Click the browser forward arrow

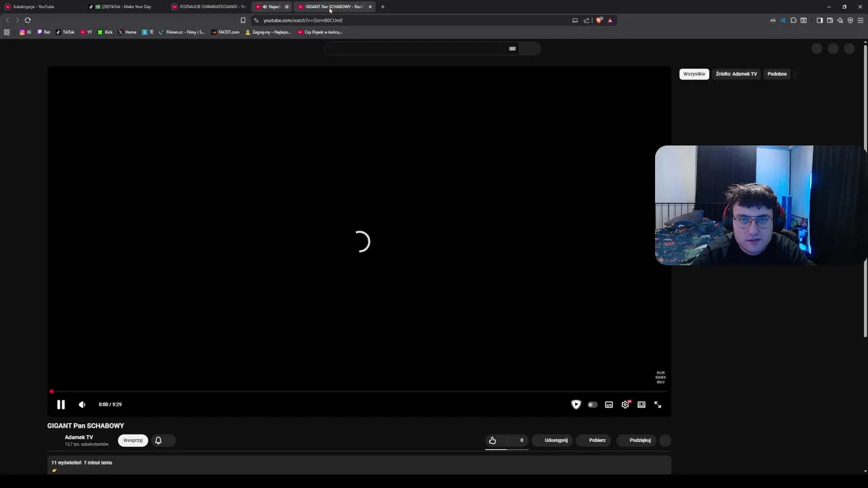click(x=17, y=20)
